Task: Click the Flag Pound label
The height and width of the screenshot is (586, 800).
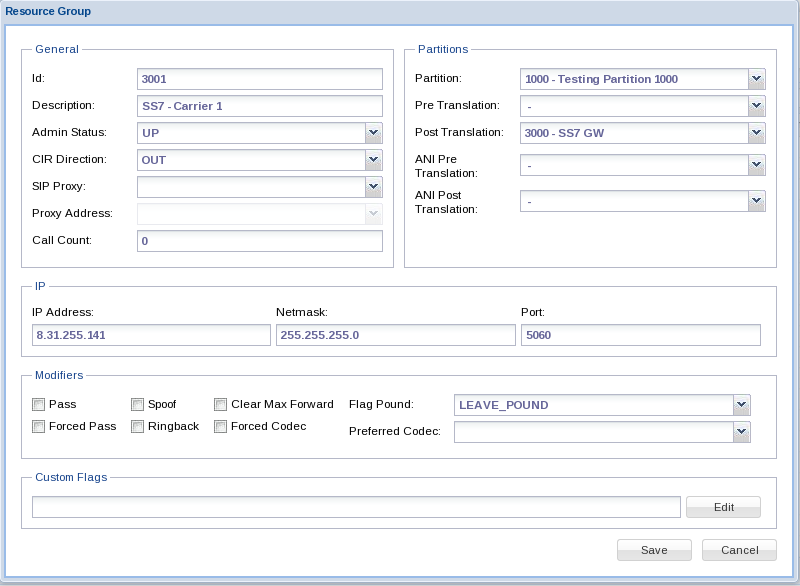Action: click(381, 404)
